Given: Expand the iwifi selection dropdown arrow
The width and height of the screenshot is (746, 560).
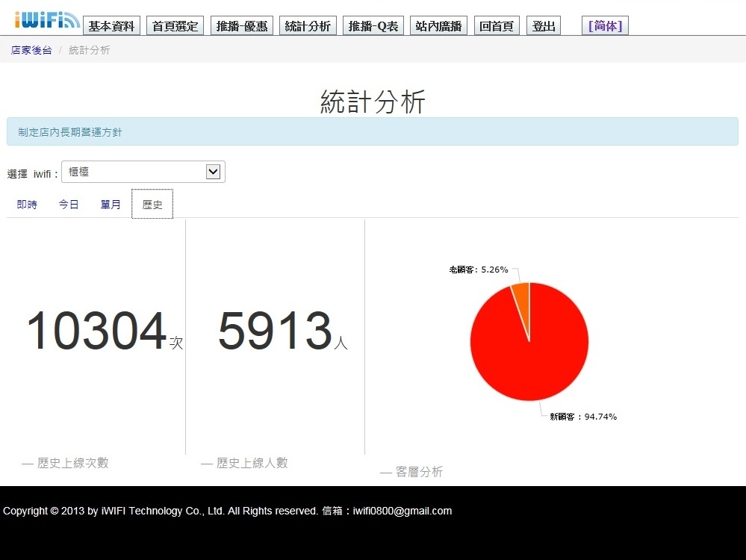Looking at the screenshot, I should [x=213, y=172].
